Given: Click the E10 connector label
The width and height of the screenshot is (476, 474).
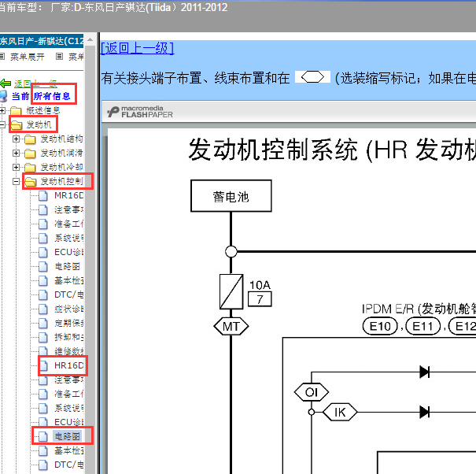Looking at the screenshot, I should pyautogui.click(x=380, y=326).
